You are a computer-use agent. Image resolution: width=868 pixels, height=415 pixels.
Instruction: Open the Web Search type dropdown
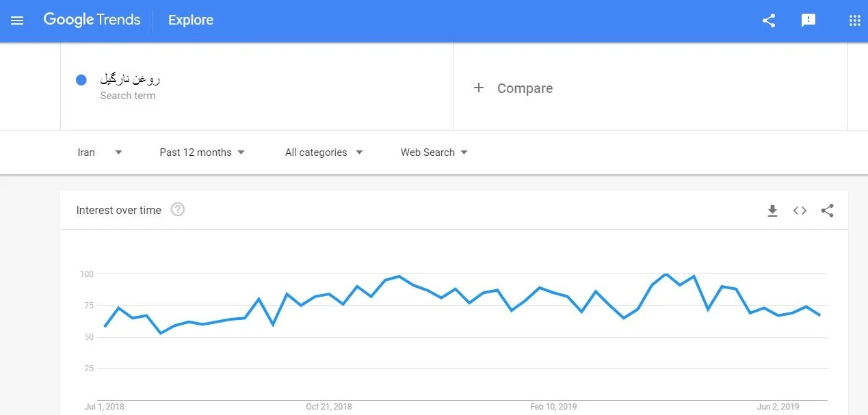click(434, 152)
